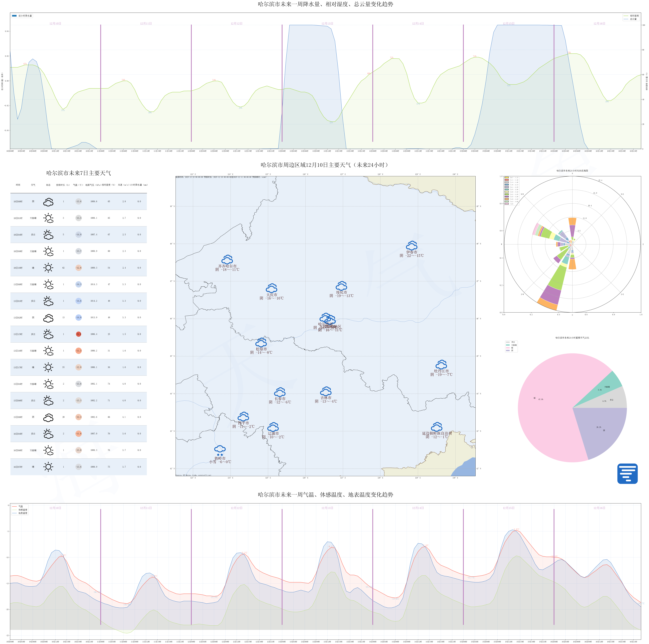Click the cloud icon above 长春市
The height and width of the screenshot is (644, 649).
(280, 392)
